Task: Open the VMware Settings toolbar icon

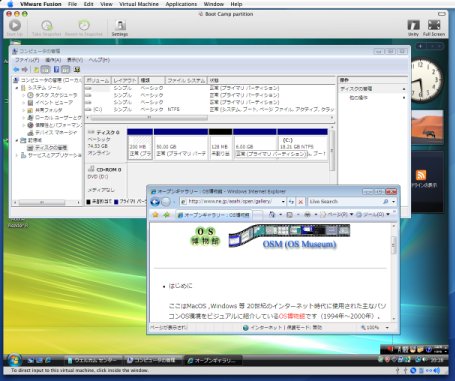Action: (120, 25)
